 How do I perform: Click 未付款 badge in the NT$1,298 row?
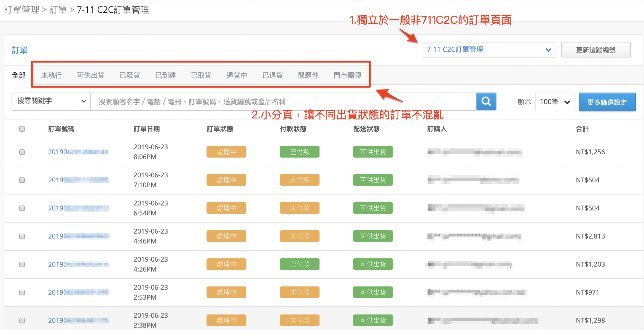(x=300, y=320)
